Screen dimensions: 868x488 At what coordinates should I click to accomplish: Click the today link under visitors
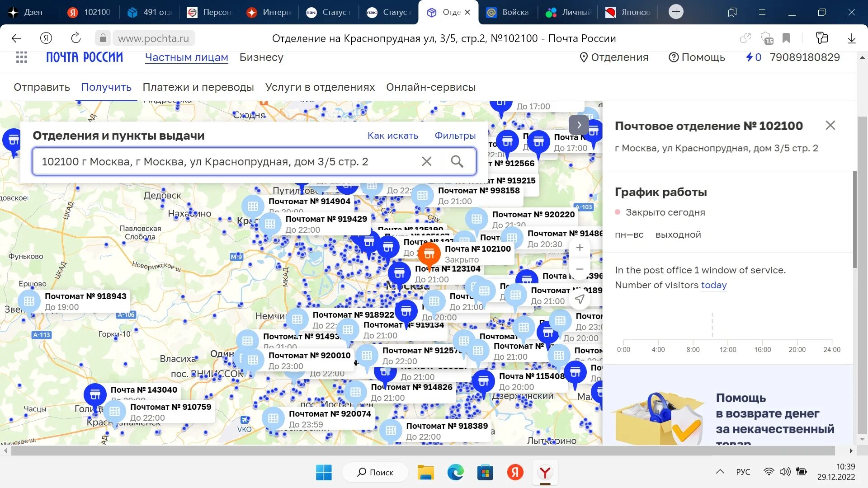click(x=713, y=285)
